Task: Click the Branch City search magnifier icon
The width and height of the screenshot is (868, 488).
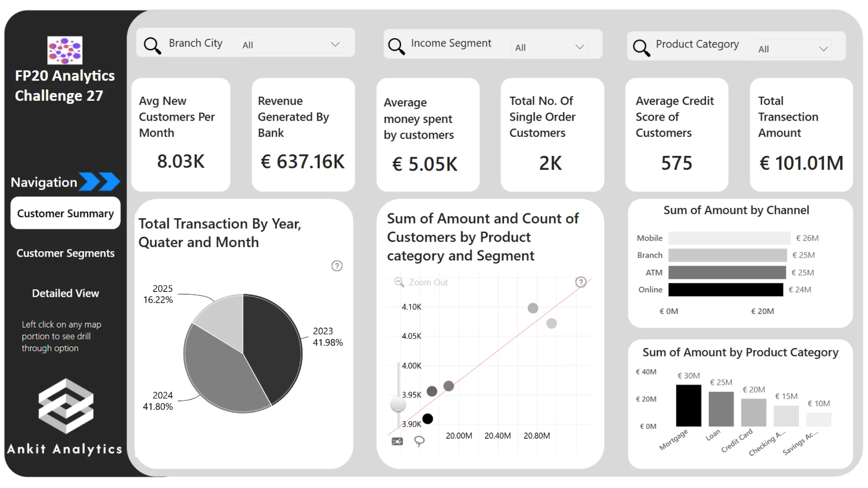Action: (x=152, y=46)
